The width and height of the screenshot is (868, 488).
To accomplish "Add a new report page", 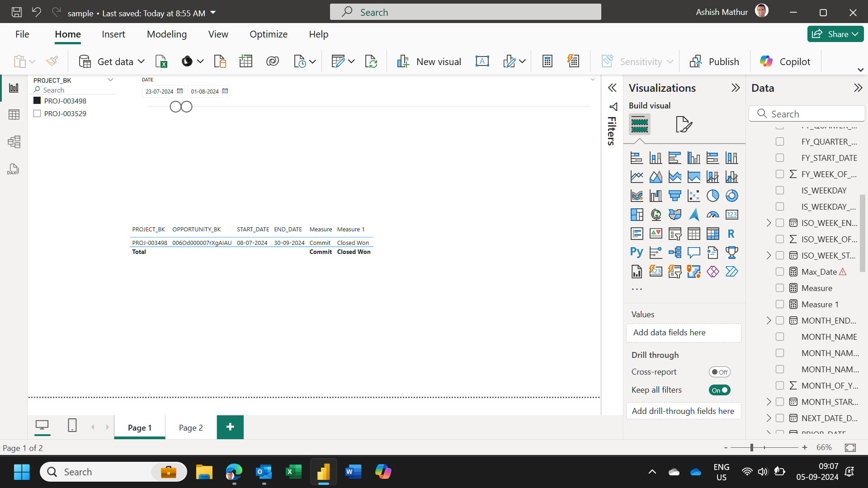I will 230,427.
